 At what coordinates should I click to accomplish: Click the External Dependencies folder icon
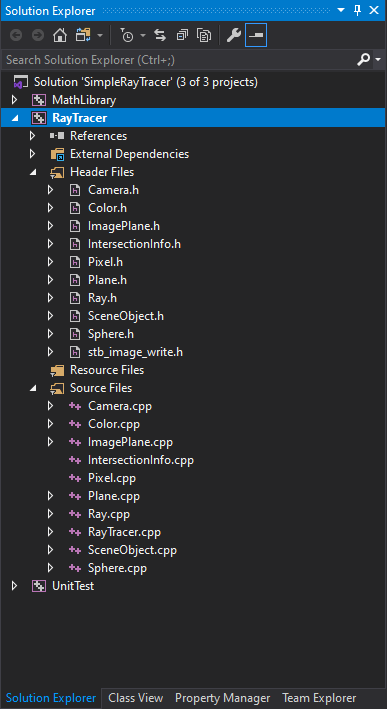coord(57,154)
